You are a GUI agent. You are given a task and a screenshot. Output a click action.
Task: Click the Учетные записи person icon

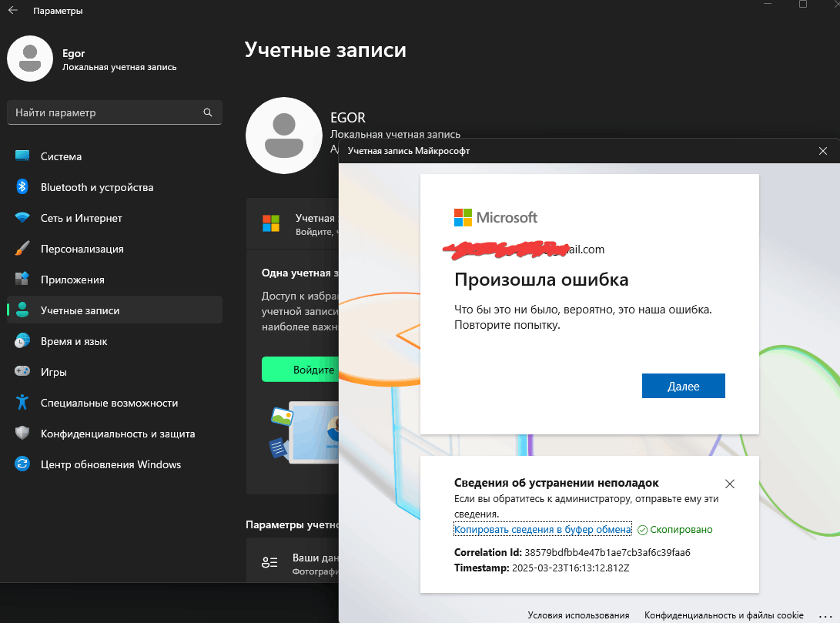22,310
